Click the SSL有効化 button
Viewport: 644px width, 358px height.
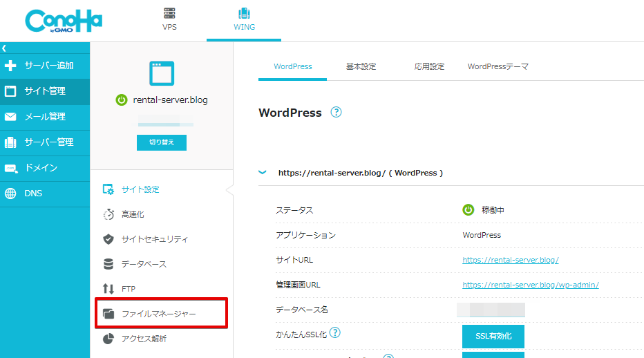coord(493,336)
